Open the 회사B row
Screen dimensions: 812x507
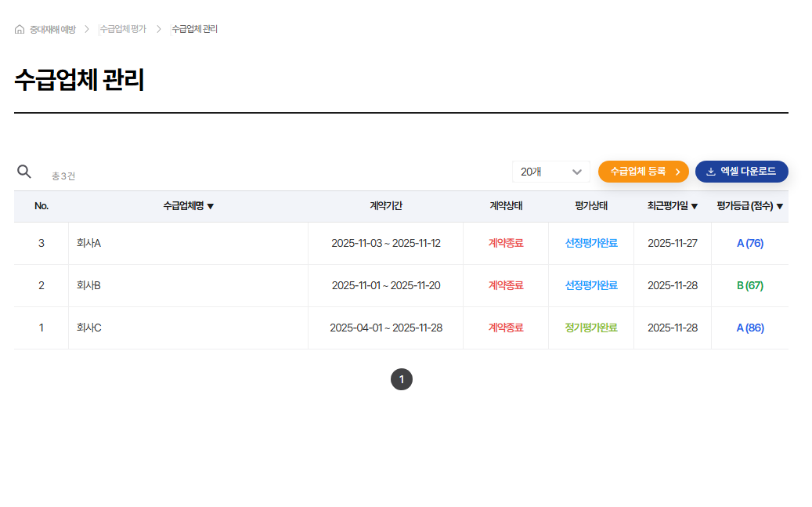point(89,286)
